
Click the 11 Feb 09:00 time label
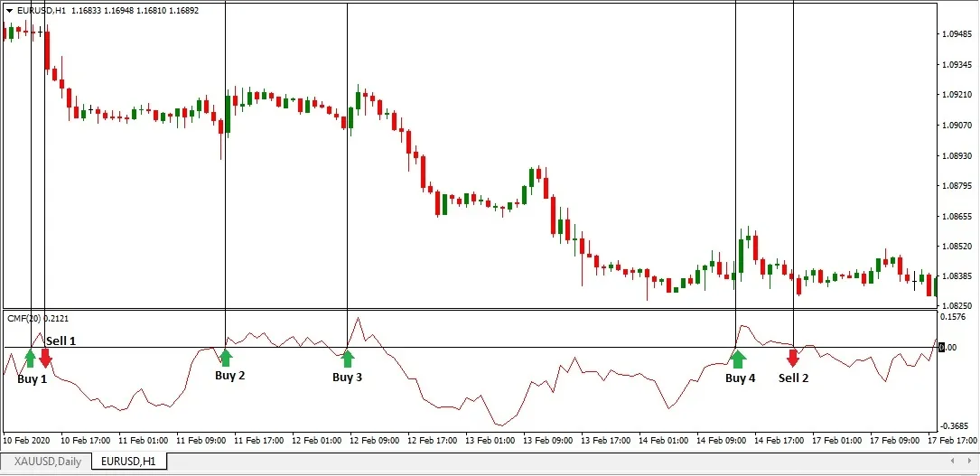pyautogui.click(x=201, y=441)
